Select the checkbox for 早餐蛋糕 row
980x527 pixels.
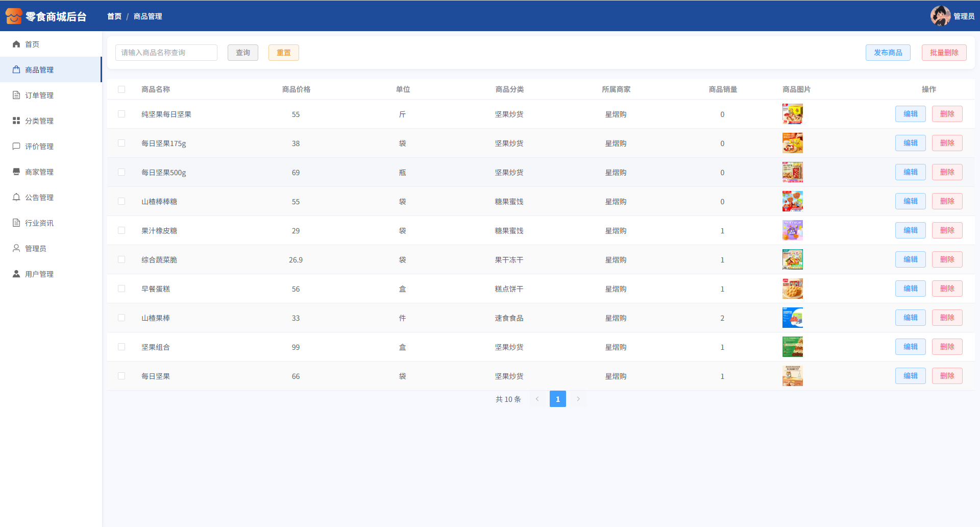point(121,289)
